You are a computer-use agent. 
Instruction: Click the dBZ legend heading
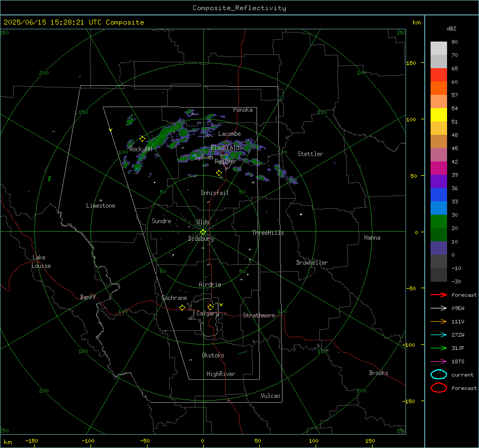(x=451, y=29)
